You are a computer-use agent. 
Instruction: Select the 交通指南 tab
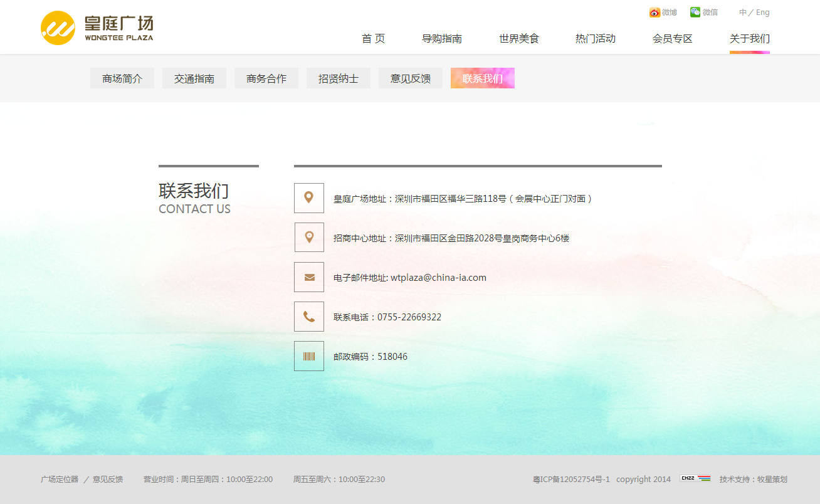point(194,78)
